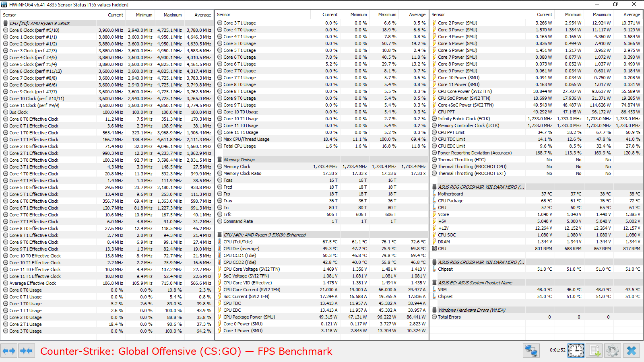The width and height of the screenshot is (644, 362).
Task: Reset the elapsed time clock icon
Action: (576, 351)
